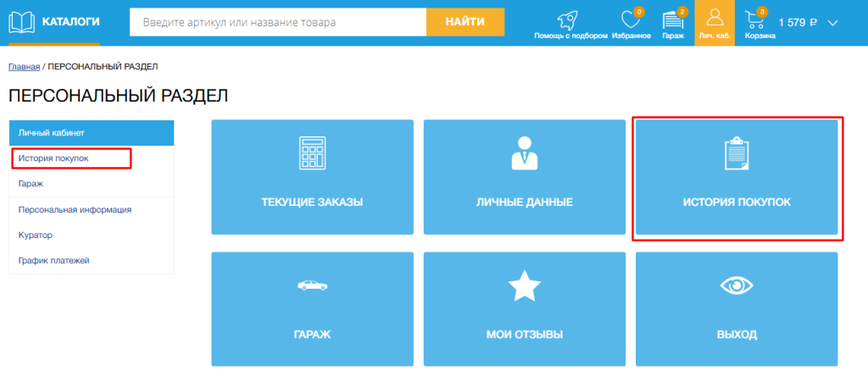This screenshot has height=377, width=868.
Task: Go to Персональная информация in sidebar
Action: click(x=75, y=209)
